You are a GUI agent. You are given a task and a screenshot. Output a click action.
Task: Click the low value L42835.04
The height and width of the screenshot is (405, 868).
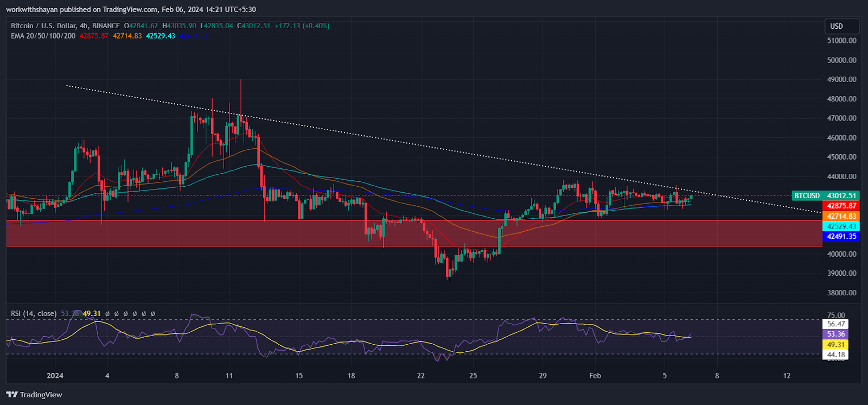pyautogui.click(x=216, y=26)
